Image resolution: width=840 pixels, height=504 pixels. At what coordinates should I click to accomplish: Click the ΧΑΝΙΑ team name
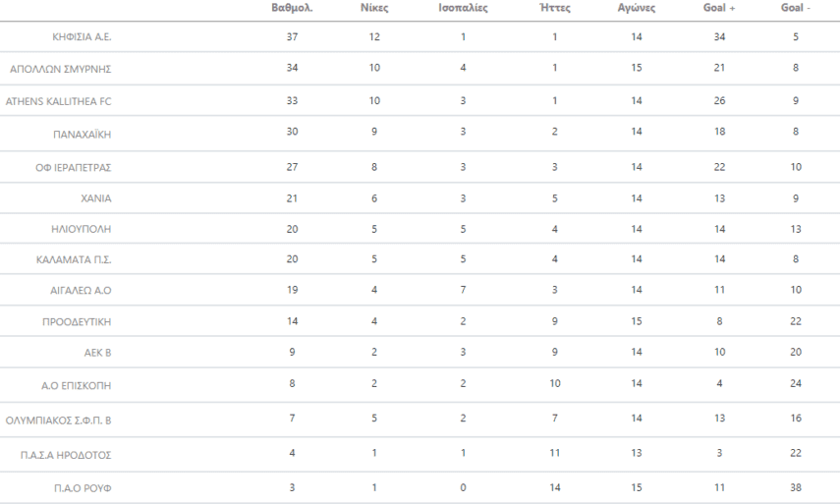pos(94,198)
